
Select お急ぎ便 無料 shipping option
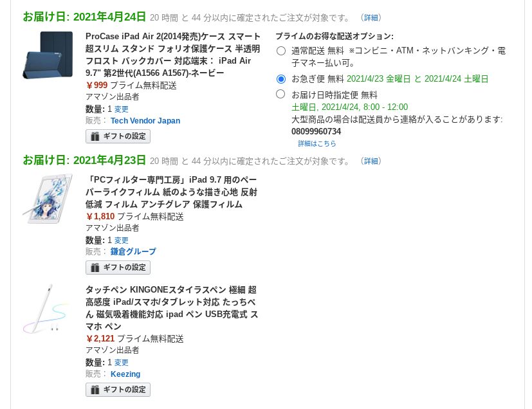(x=281, y=79)
